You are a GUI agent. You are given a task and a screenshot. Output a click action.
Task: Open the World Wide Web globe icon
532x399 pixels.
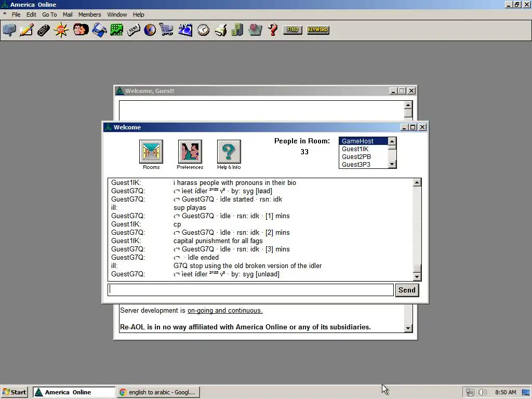[150, 30]
